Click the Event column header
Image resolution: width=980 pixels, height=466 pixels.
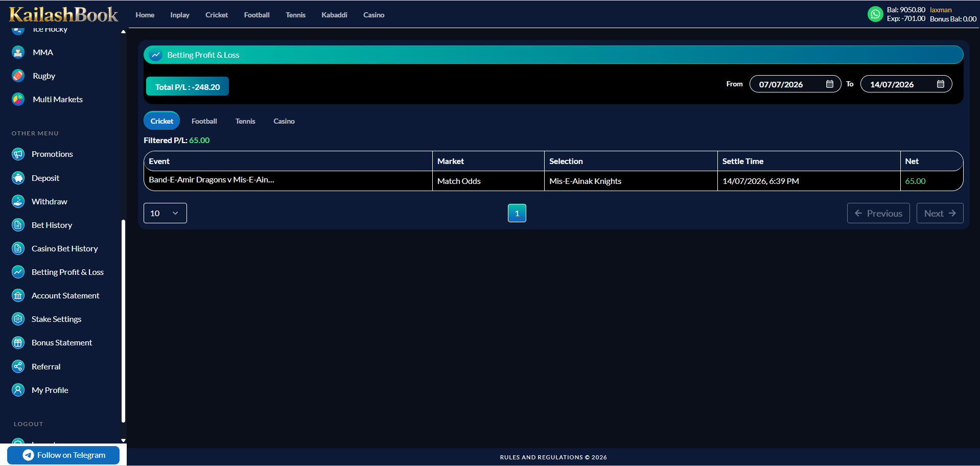pos(288,161)
